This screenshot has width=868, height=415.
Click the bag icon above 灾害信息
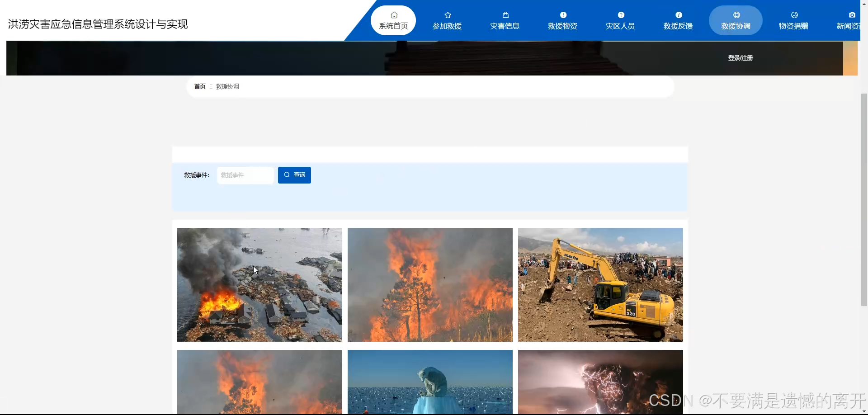(505, 15)
